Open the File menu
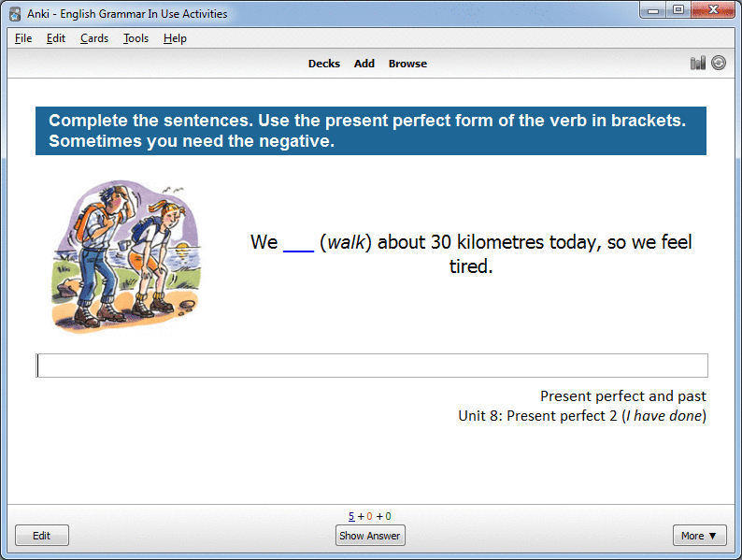The width and height of the screenshot is (742, 560). [x=23, y=38]
